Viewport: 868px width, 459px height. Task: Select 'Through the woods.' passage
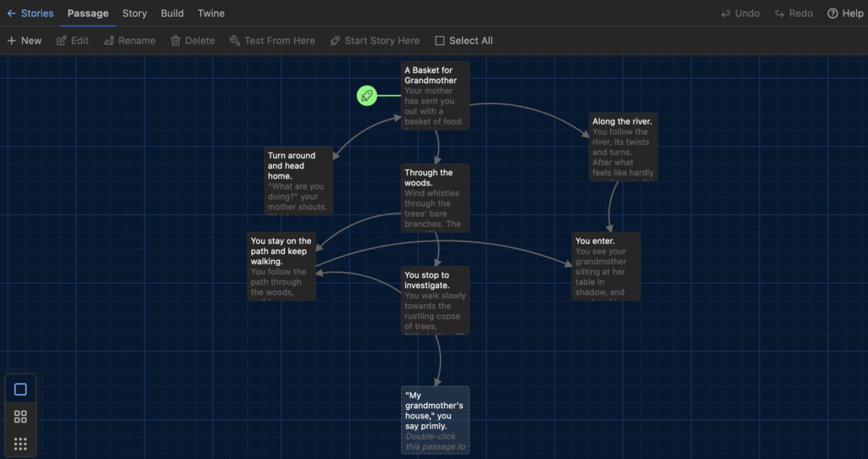coord(435,198)
